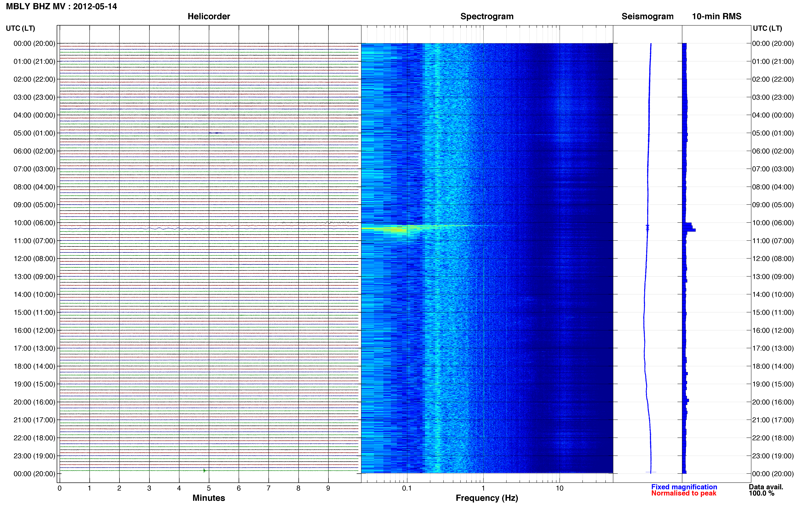Click the 'UTC (LT)' label beside the helicorder

21,28
